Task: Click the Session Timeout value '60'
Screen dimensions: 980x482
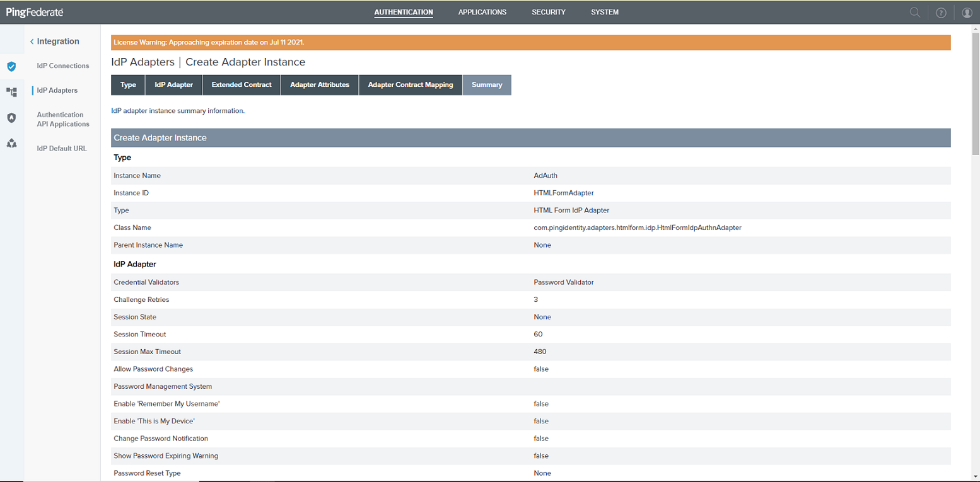Action: point(538,334)
